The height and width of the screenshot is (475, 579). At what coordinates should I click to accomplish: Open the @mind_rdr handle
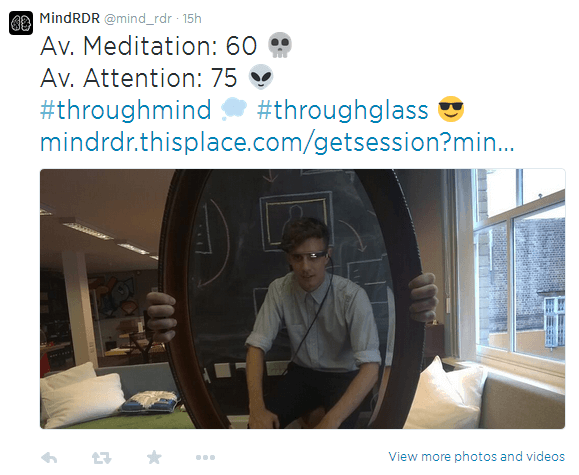point(138,19)
